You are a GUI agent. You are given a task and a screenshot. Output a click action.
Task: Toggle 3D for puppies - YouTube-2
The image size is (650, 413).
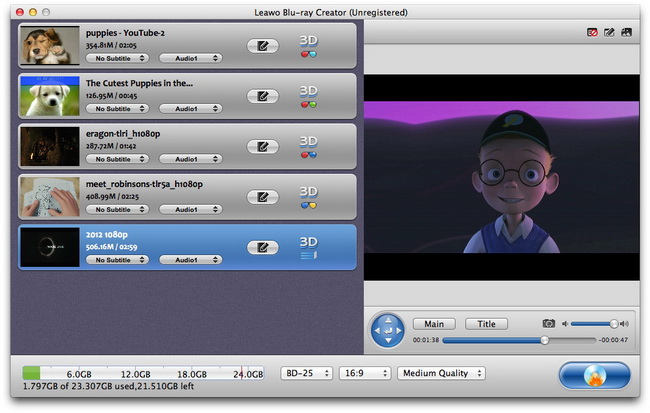pyautogui.click(x=308, y=46)
